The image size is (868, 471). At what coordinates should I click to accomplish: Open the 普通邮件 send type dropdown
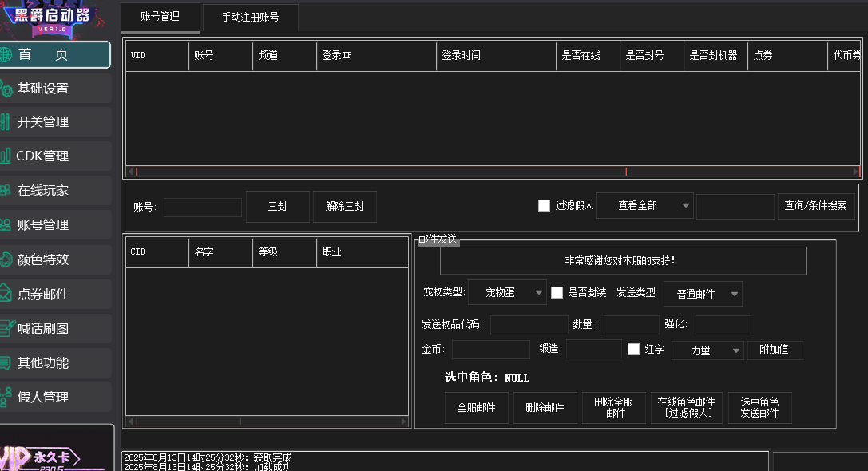(x=703, y=294)
